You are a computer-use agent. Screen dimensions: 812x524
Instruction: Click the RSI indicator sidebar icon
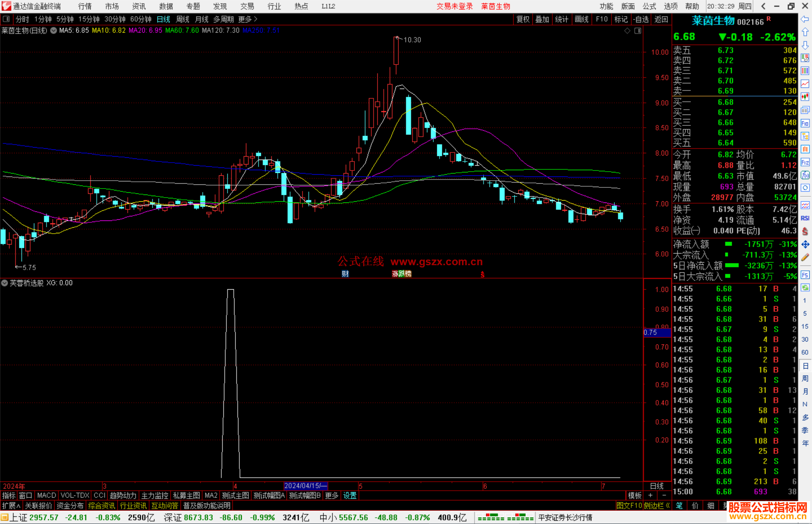pos(805,218)
